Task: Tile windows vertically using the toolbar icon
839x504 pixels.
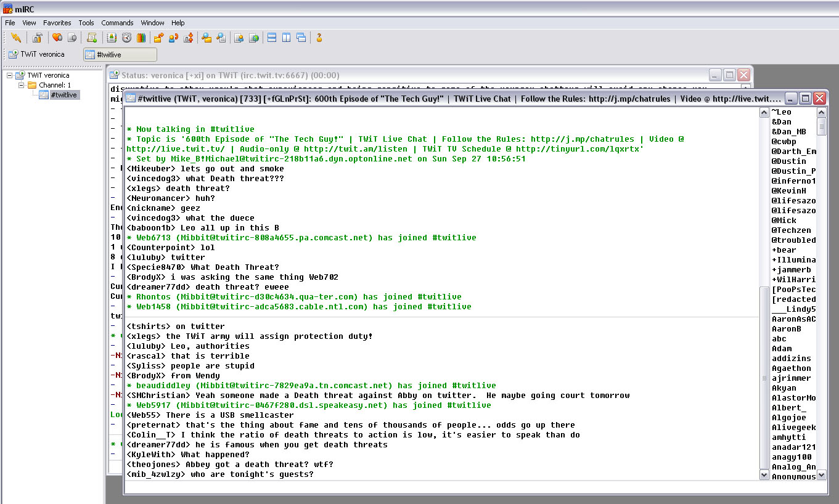Action: [x=287, y=38]
